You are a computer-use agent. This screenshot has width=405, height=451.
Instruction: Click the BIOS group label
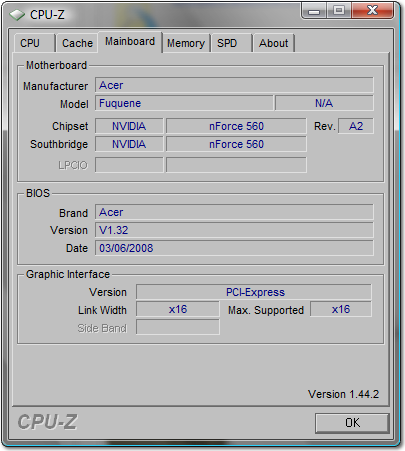38,193
